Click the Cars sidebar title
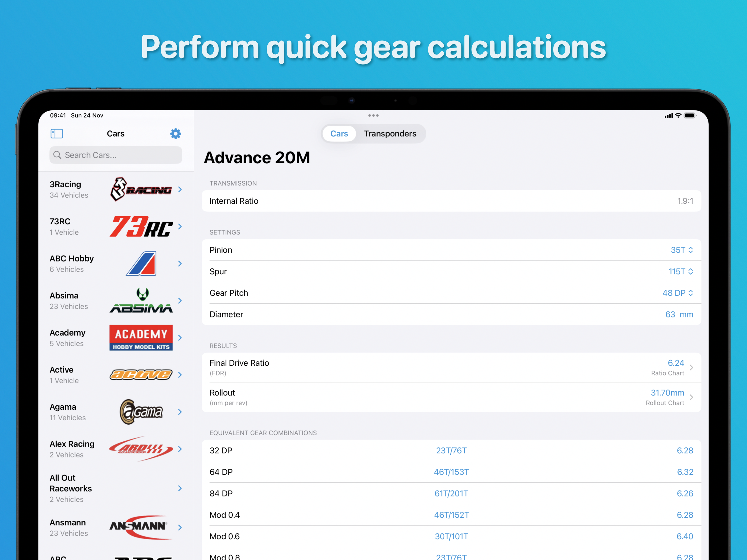Image resolution: width=747 pixels, height=560 pixels. point(115,134)
